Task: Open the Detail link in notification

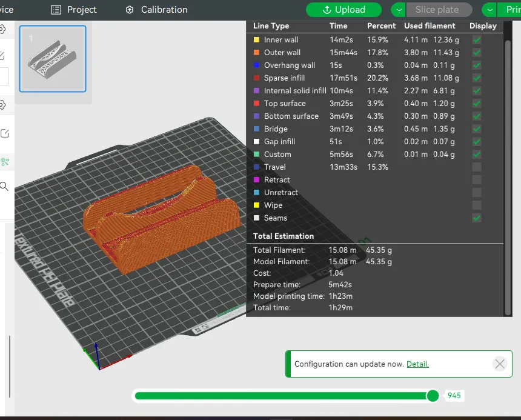Action: click(x=417, y=364)
